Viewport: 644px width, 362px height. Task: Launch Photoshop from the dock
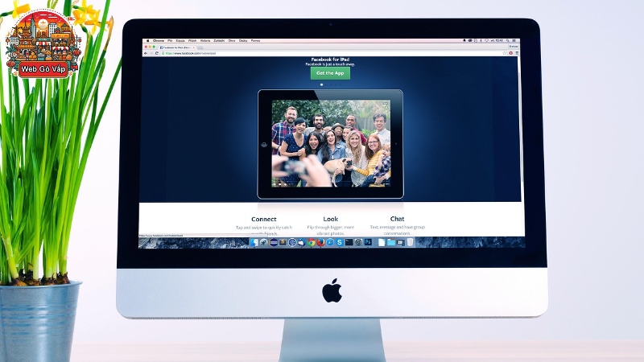(x=368, y=243)
